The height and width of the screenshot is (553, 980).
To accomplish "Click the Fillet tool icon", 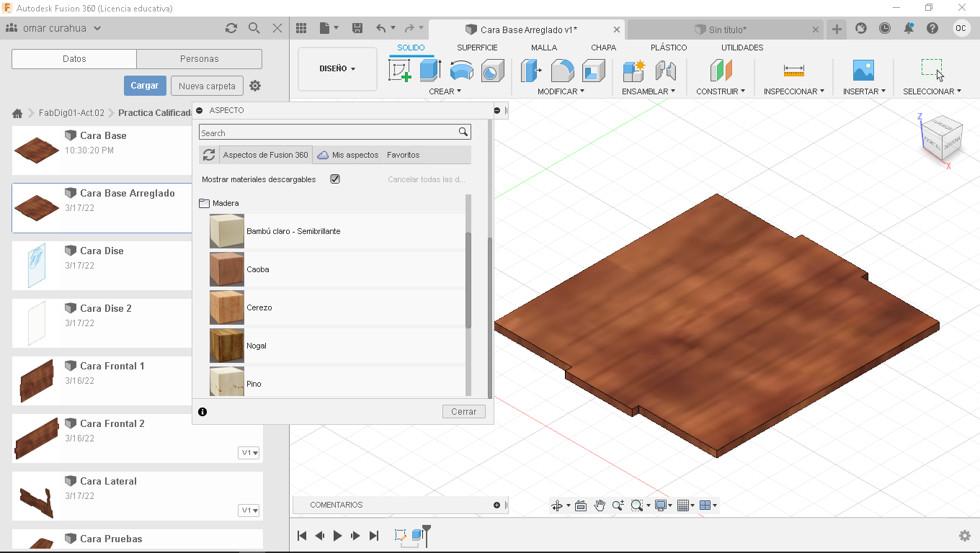I will pos(562,71).
